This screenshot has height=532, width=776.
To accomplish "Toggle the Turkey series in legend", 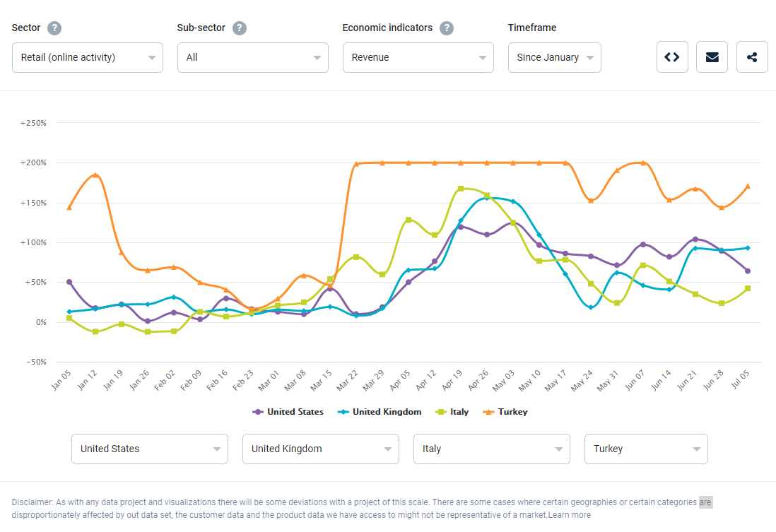I will coord(505,412).
